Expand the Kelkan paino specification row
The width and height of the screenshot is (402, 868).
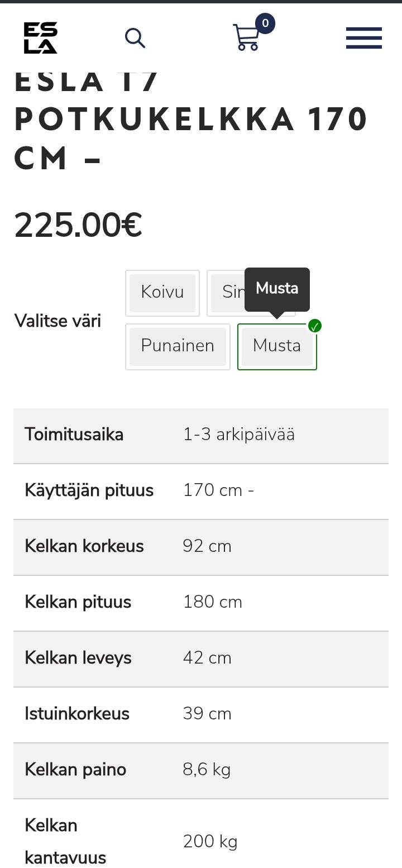click(x=201, y=770)
